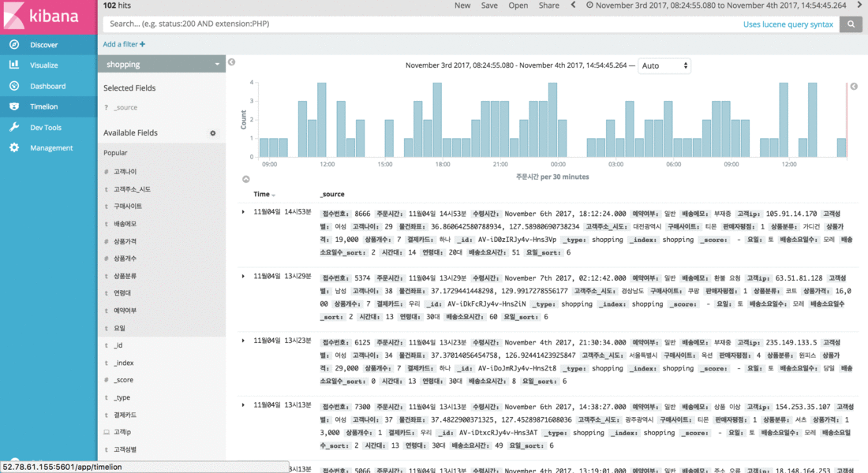Click Add a filter link

coord(120,44)
